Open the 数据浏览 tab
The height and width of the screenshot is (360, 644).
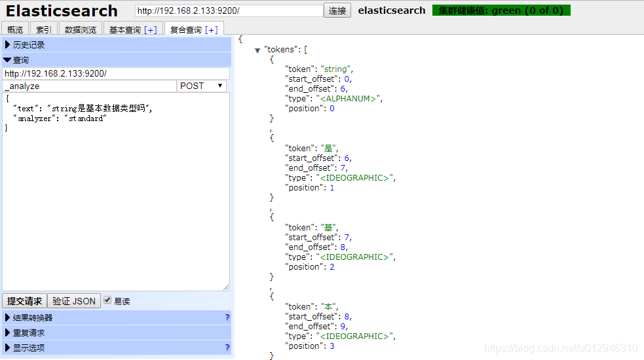click(81, 29)
